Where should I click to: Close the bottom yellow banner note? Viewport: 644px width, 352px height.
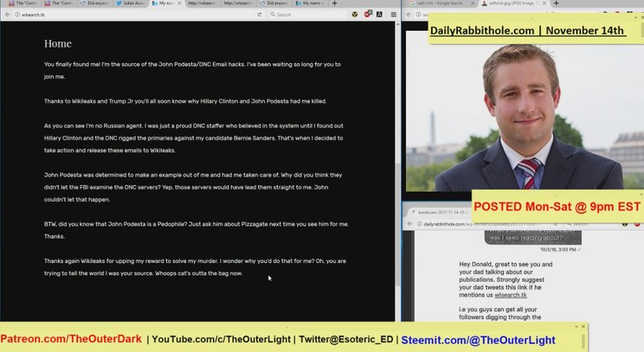point(583,327)
